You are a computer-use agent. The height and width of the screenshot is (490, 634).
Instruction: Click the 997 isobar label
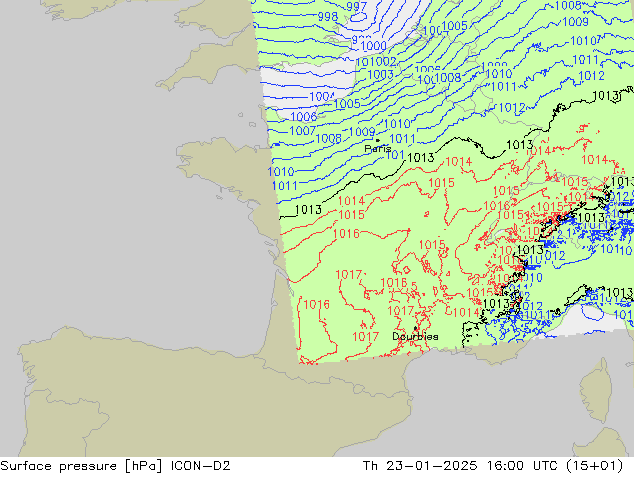(x=357, y=6)
